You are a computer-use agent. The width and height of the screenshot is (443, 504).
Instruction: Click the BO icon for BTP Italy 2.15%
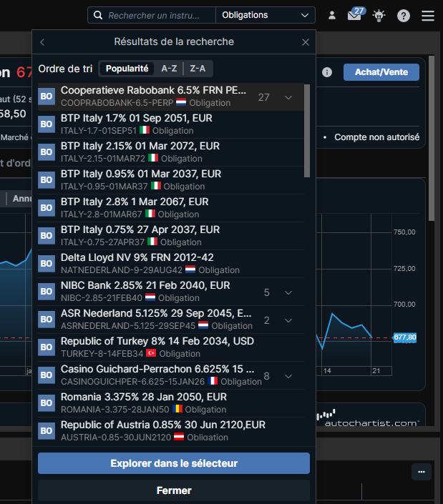47,152
